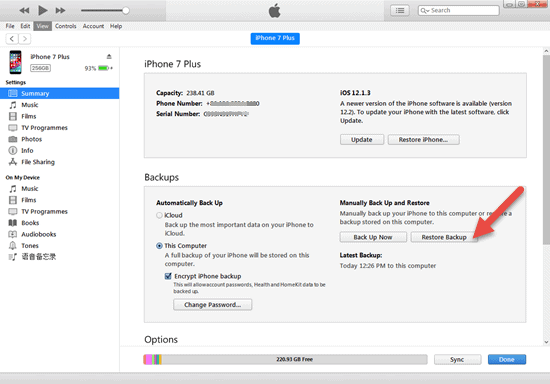This screenshot has width=550, height=384.
Task: Select the iCloud backup radio button
Action: (159, 215)
